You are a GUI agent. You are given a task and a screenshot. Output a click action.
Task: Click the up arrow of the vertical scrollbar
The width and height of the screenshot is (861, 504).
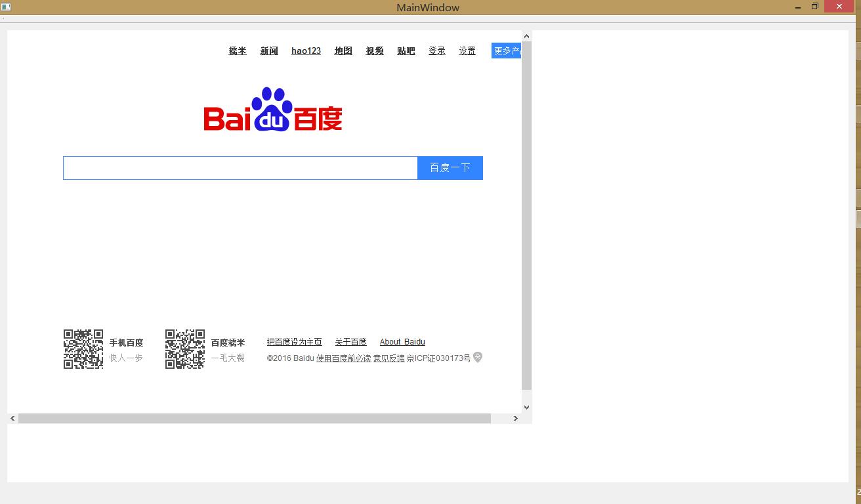point(526,36)
